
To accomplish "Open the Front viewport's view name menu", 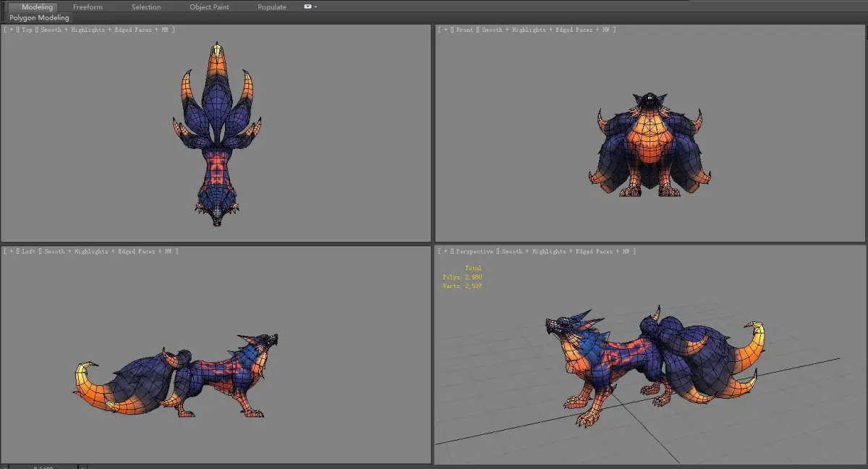I will (464, 30).
